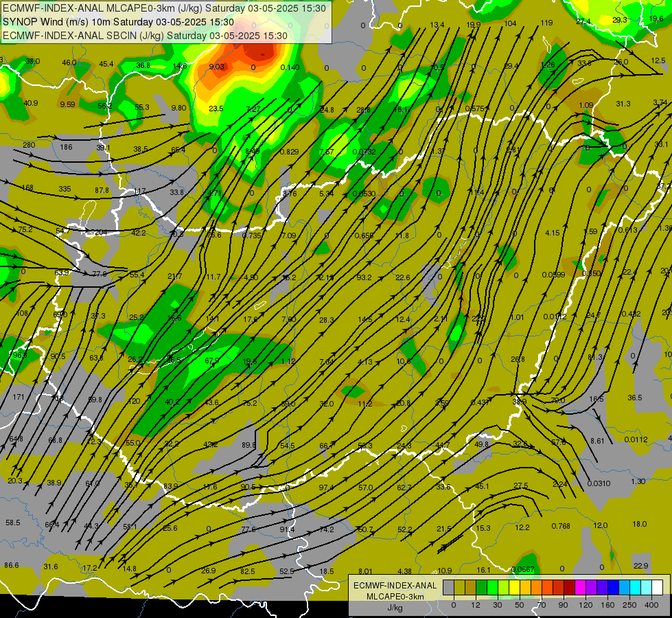Click the map value '82.5'
This screenshot has width=672, height=618.
[248, 571]
